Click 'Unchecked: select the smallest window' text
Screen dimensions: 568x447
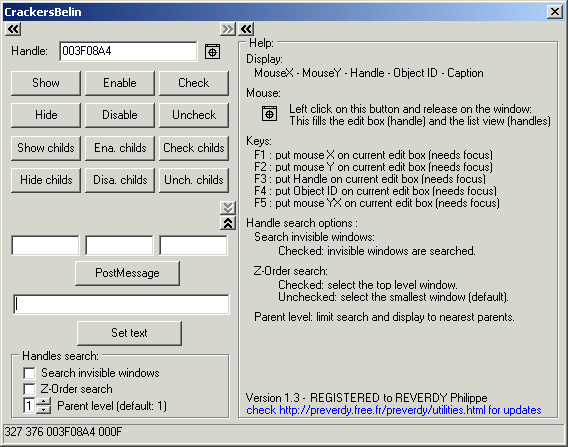(393, 297)
